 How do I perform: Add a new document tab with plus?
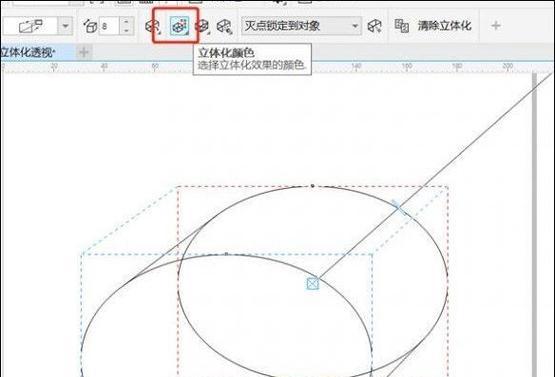(84, 52)
